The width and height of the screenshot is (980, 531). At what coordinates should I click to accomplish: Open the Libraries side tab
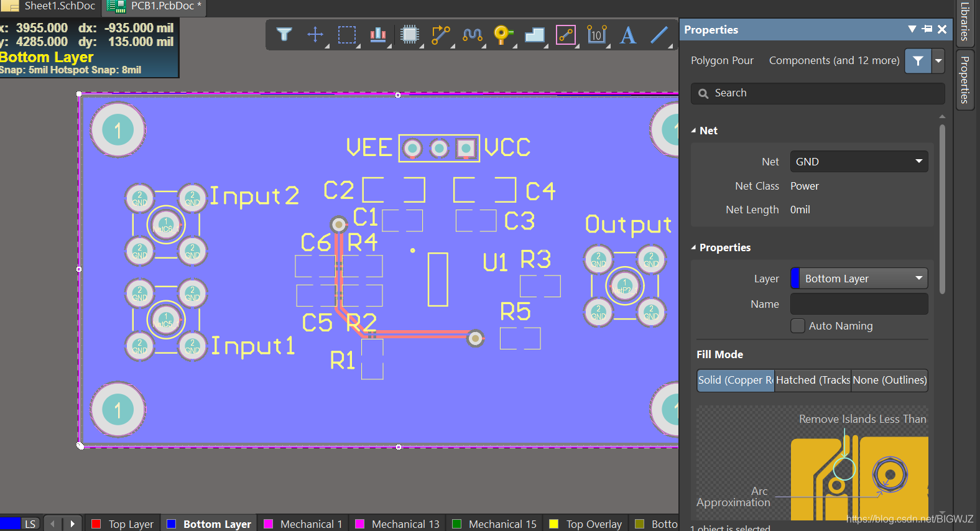click(x=964, y=22)
